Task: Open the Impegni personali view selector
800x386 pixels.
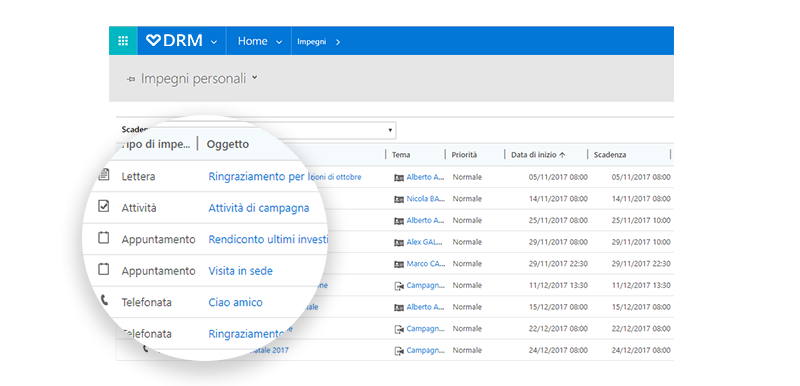Action: 193,79
